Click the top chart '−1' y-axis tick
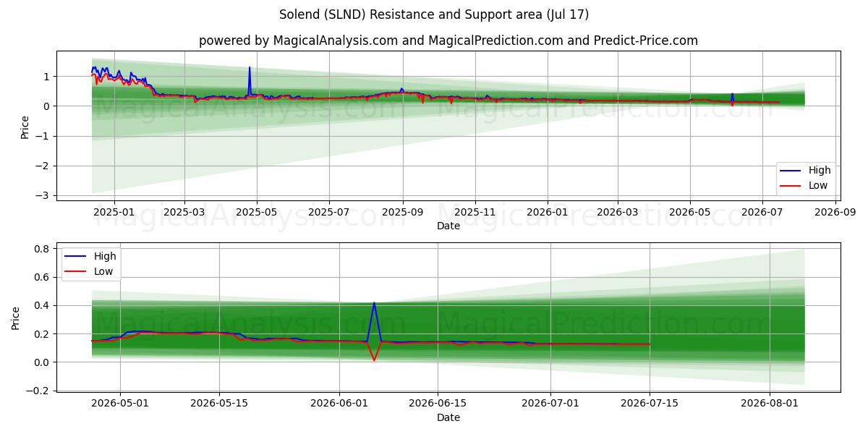The height and width of the screenshot is (434, 868). [43, 137]
